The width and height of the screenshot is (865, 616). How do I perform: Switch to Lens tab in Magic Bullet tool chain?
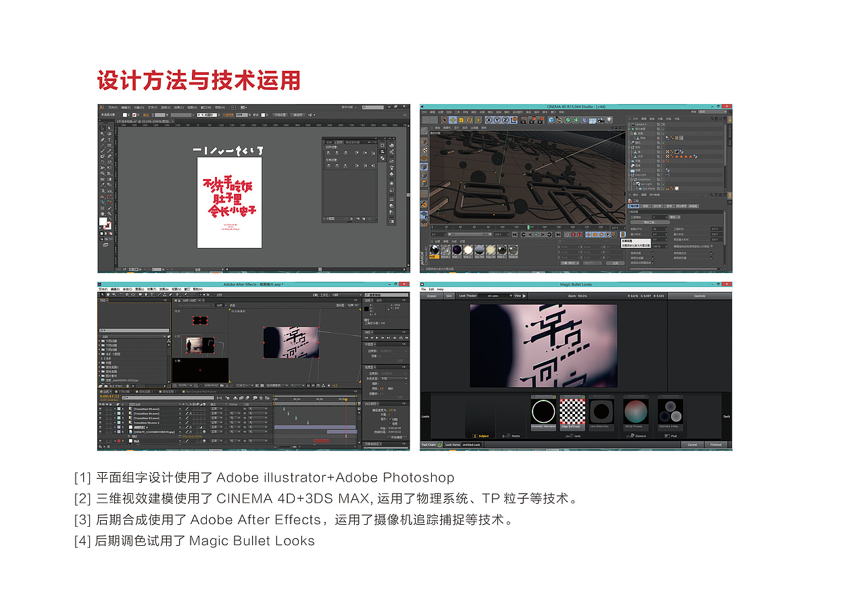(x=574, y=436)
